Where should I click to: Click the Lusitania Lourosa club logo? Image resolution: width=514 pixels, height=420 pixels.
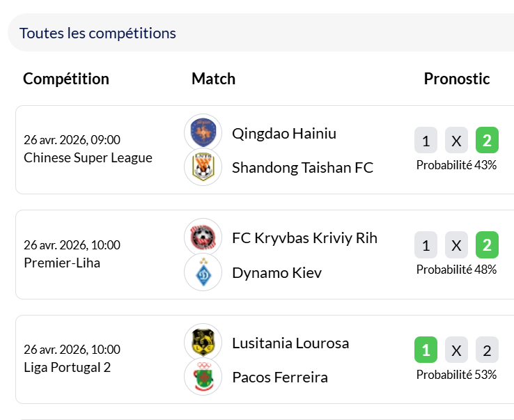203,343
